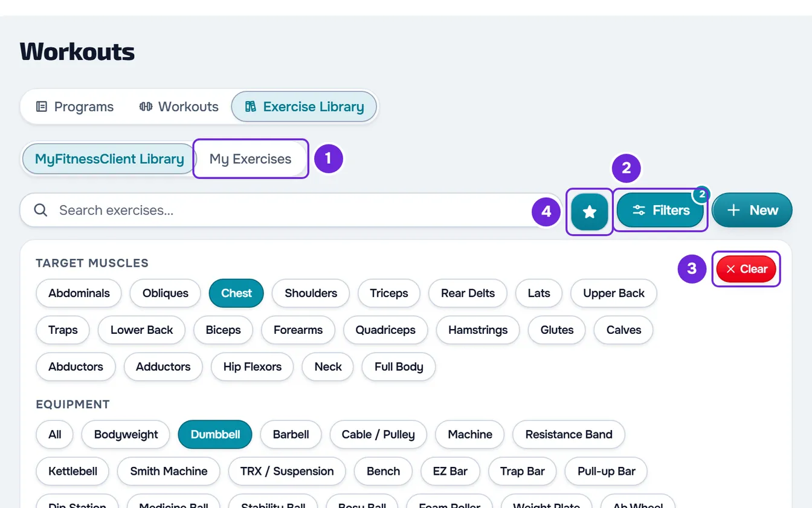Switch to MyFitnessClient Library

[109, 159]
